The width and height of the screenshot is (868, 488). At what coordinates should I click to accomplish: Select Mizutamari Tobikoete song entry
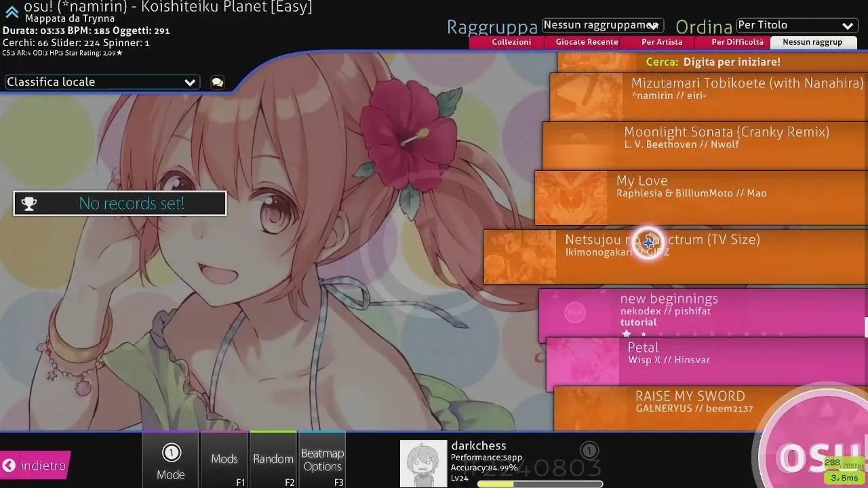[x=709, y=96]
